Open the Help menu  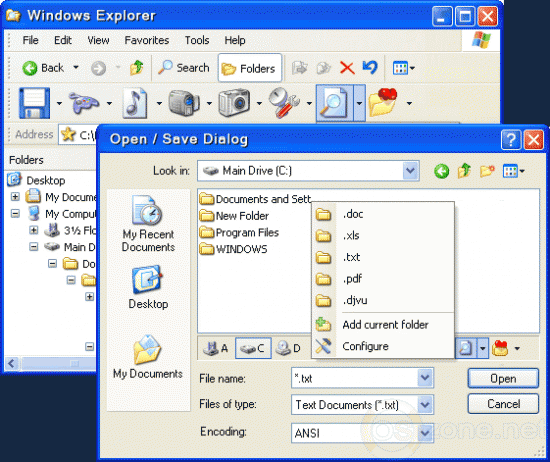[x=235, y=40]
